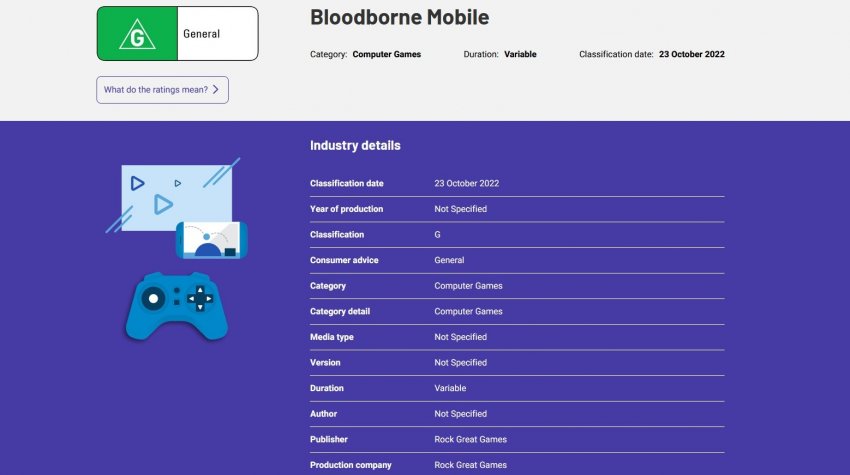Click 'Computer Games' in the header Category field
Screen dimensions: 850x475
pos(386,54)
